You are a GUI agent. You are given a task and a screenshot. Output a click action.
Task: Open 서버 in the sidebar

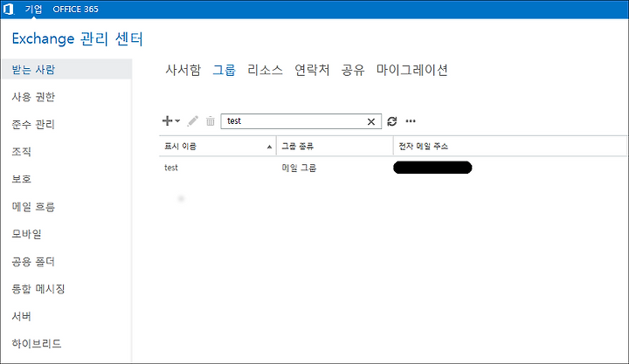click(x=21, y=316)
